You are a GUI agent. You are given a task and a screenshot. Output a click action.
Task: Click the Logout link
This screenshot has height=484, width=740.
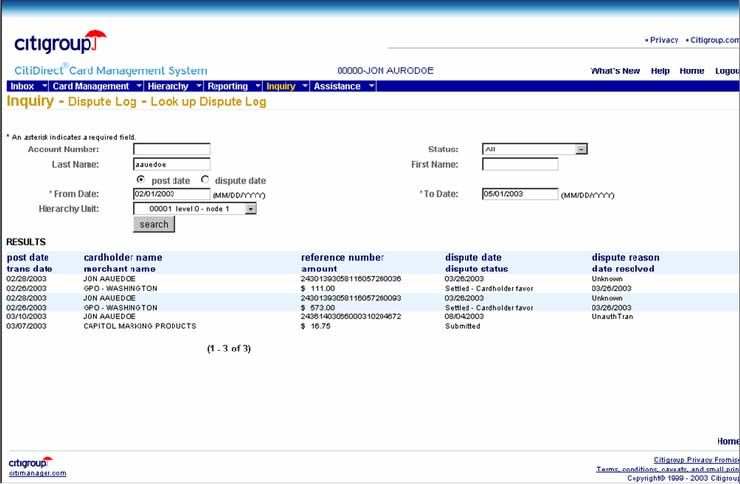pyautogui.click(x=727, y=71)
